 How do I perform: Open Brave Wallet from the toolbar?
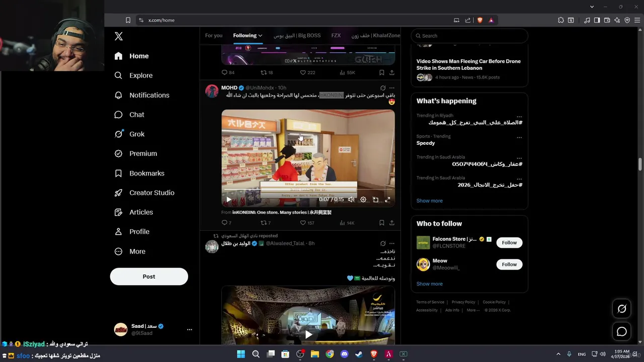607,20
